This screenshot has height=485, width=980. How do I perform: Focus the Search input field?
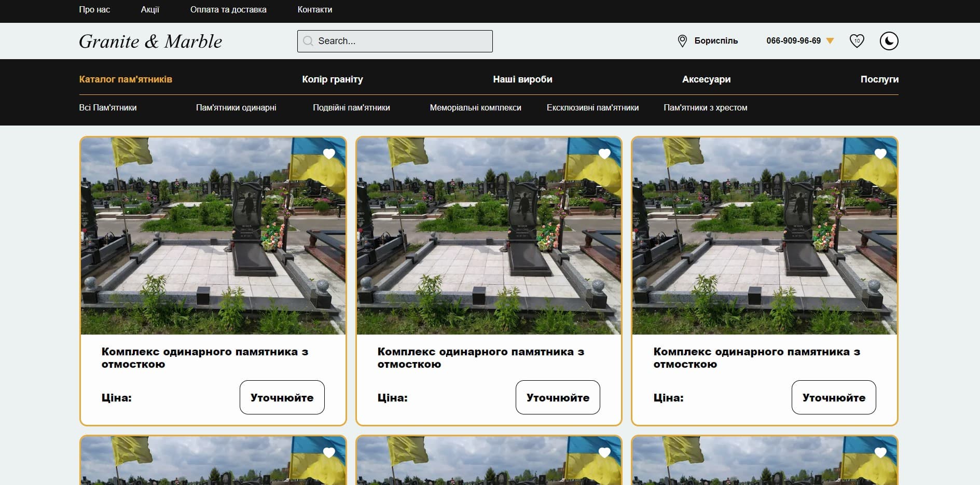coord(402,41)
